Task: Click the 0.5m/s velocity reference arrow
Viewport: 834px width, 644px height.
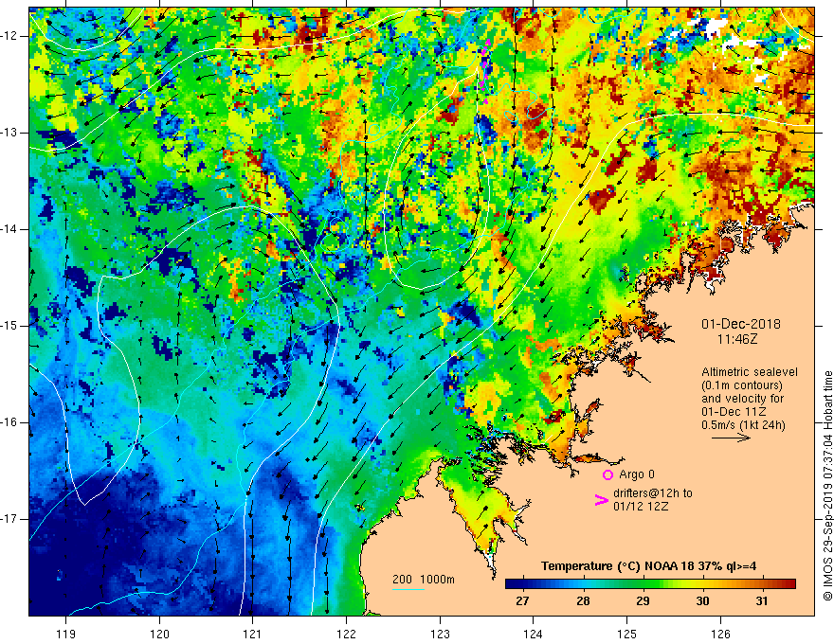Action: tap(732, 438)
